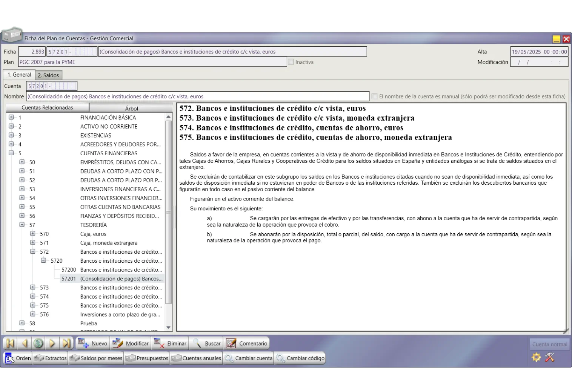Select account 57200 in the tree
572x392 pixels.
click(69, 270)
